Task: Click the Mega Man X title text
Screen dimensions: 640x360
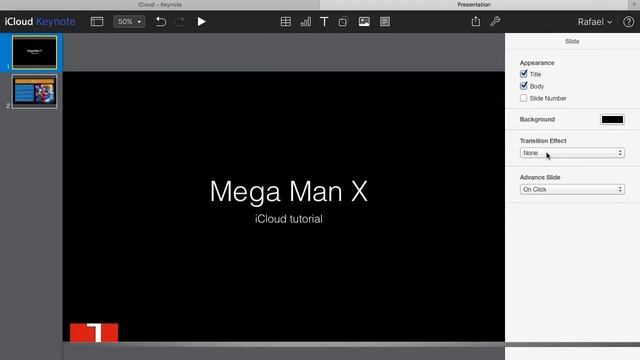Action: 289,191
